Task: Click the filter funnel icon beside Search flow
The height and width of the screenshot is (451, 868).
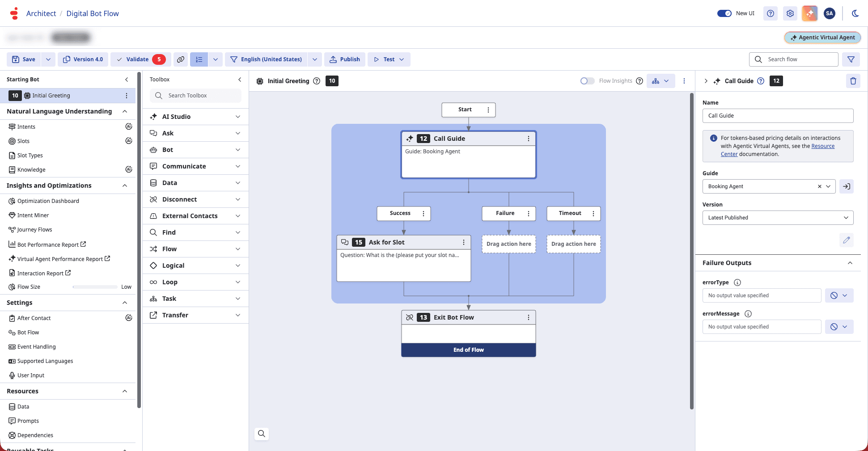Action: [x=851, y=59]
